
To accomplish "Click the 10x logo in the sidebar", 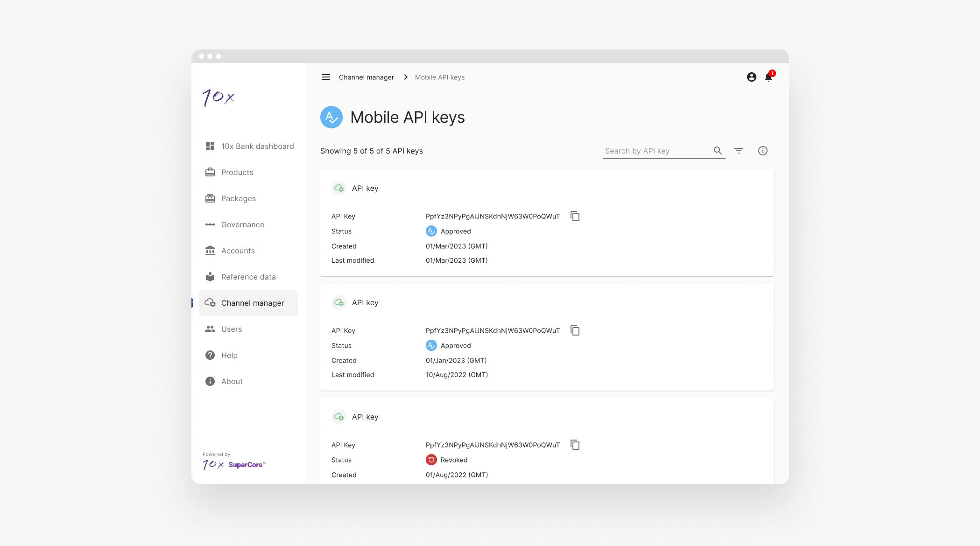I will (219, 98).
